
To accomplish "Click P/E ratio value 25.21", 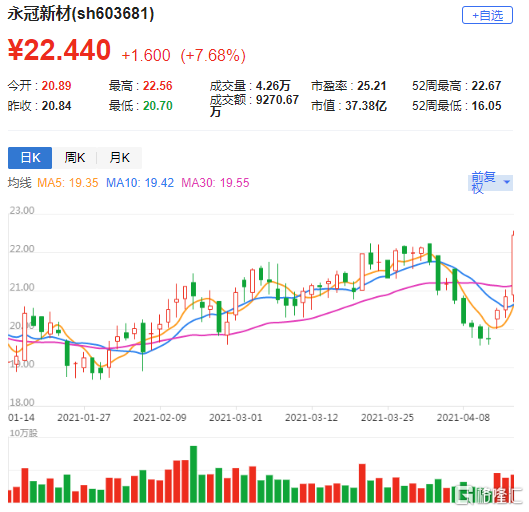I will [x=372, y=86].
